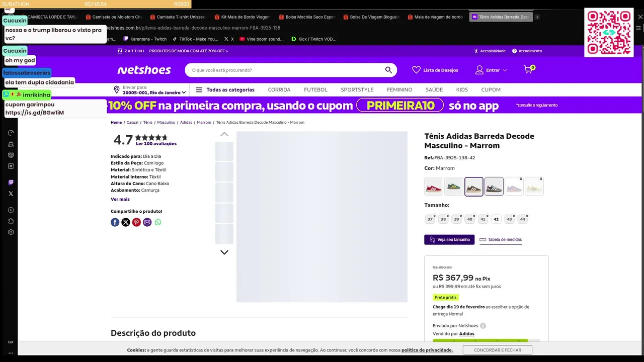Choose the red shoe color swatch
Screen dimensions: 644x362
coord(434,187)
